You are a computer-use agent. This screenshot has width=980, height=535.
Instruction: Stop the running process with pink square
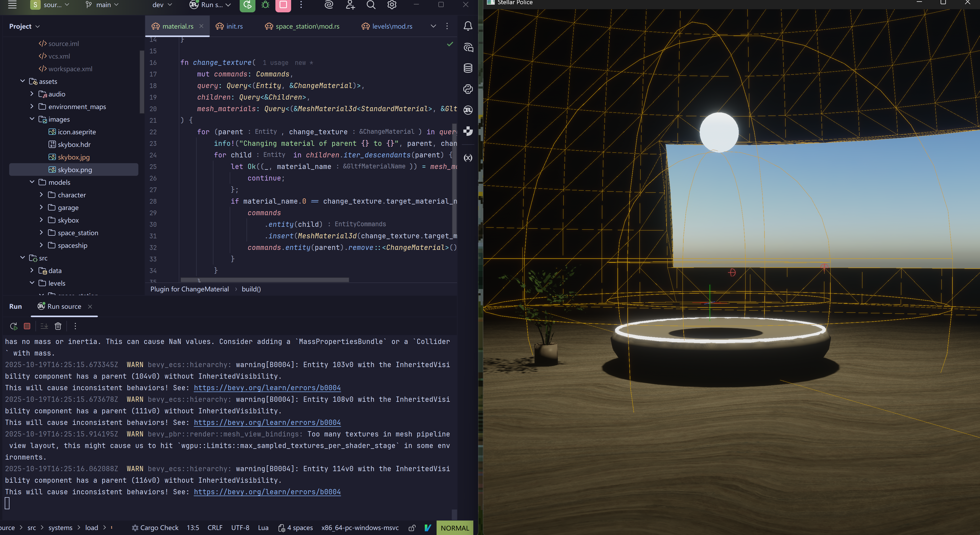(x=283, y=5)
